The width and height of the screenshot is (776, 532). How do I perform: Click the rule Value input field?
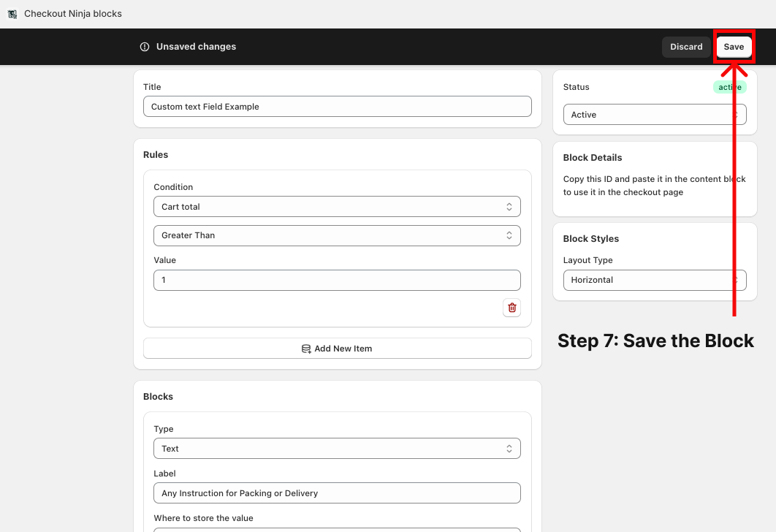coord(337,280)
